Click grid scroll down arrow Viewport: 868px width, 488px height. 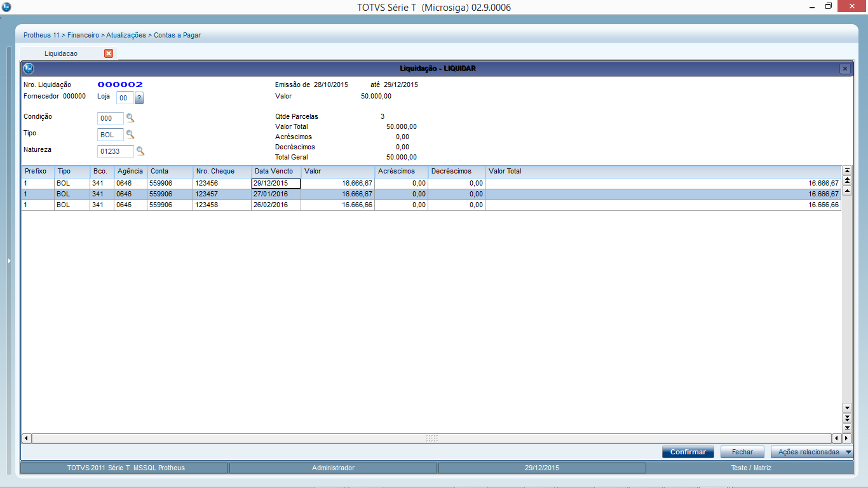(x=846, y=407)
